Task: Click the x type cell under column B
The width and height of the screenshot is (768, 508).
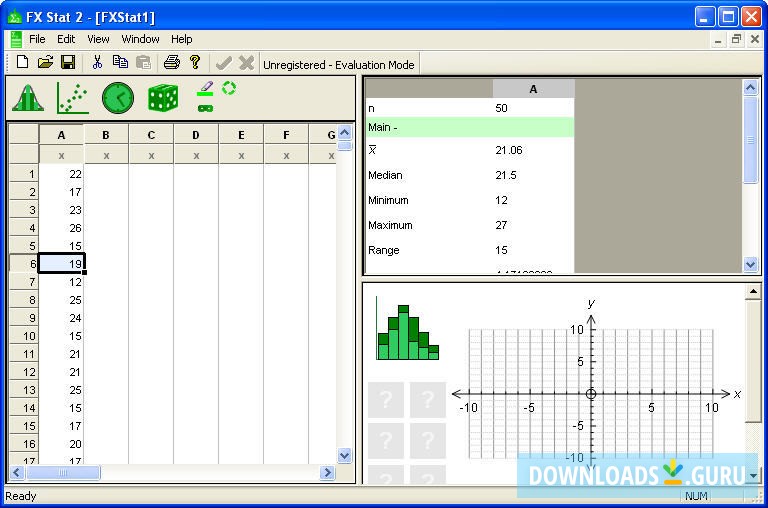Action: click(106, 155)
